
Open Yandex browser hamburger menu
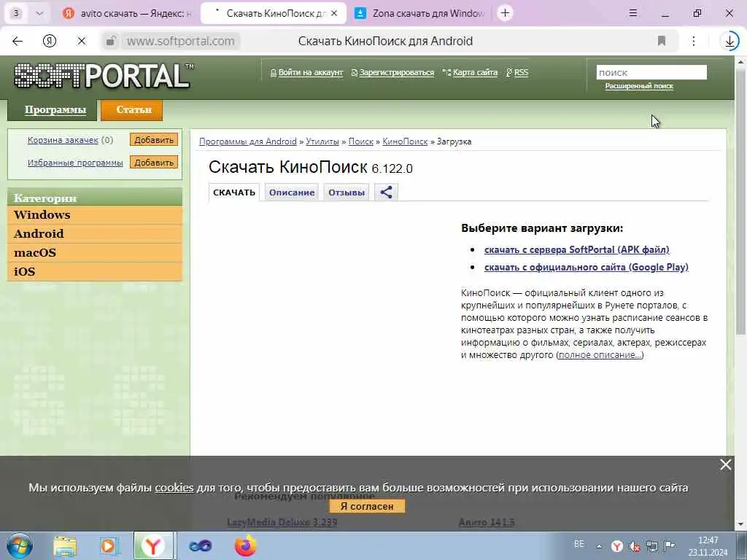(x=633, y=13)
